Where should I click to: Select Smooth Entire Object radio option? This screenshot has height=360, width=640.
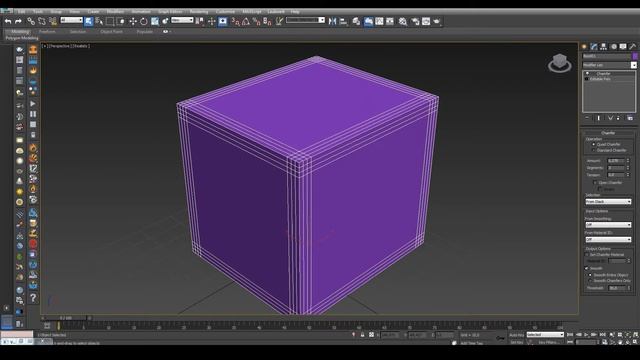(x=590, y=275)
